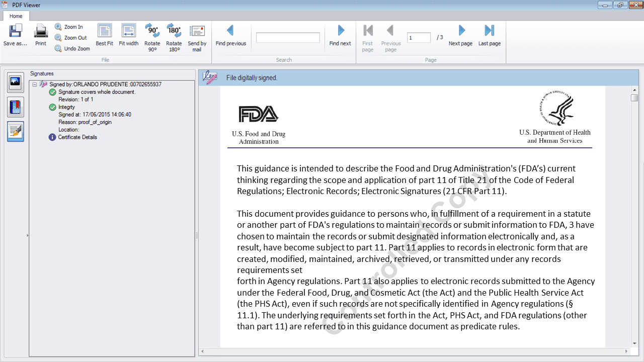Select the 'Location:' line in signature tree
644x362 pixels.
point(69,130)
